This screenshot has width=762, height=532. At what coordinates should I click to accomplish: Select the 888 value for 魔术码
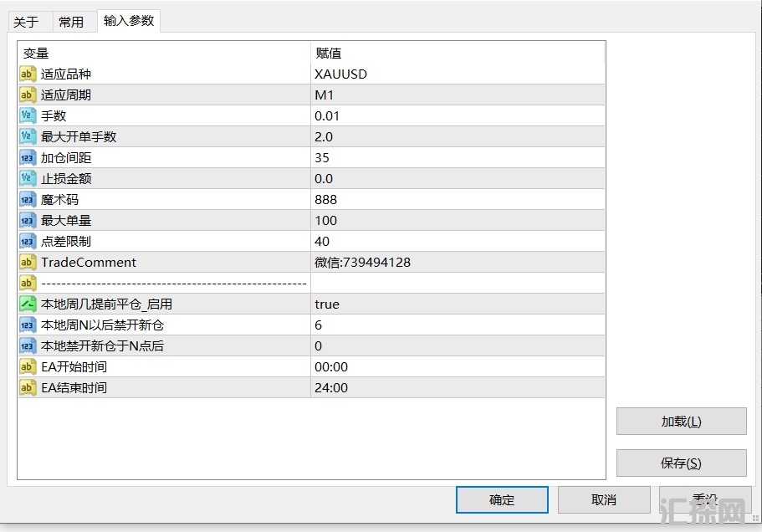click(458, 199)
